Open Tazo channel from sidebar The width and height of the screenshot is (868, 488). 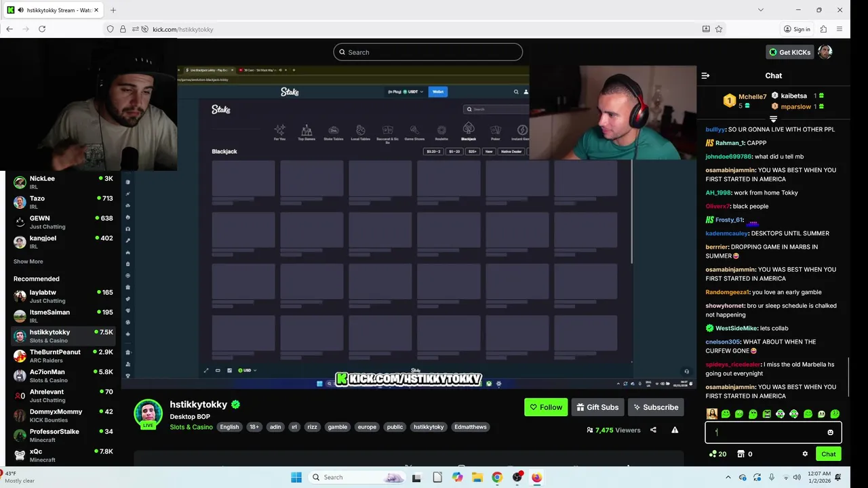coord(63,202)
